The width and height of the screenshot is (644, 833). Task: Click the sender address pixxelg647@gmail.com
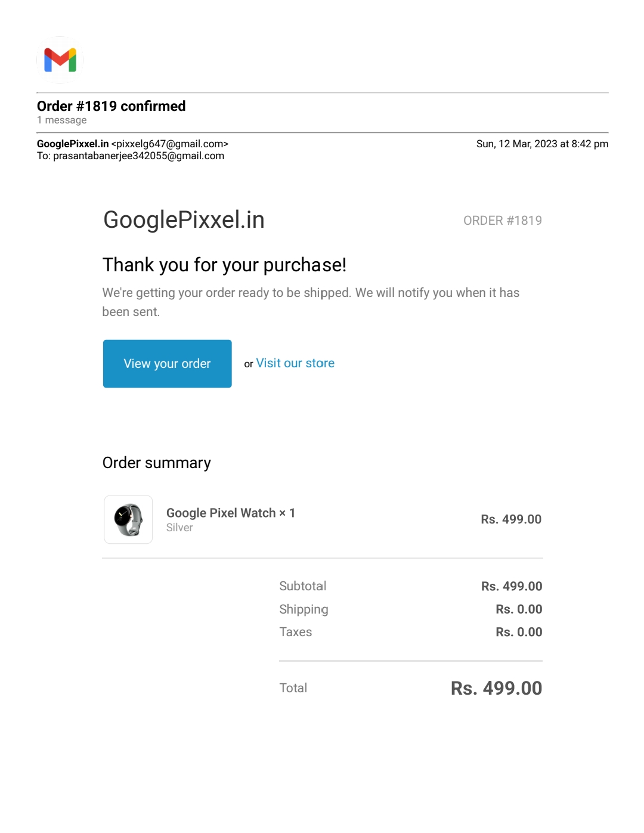pyautogui.click(x=170, y=144)
